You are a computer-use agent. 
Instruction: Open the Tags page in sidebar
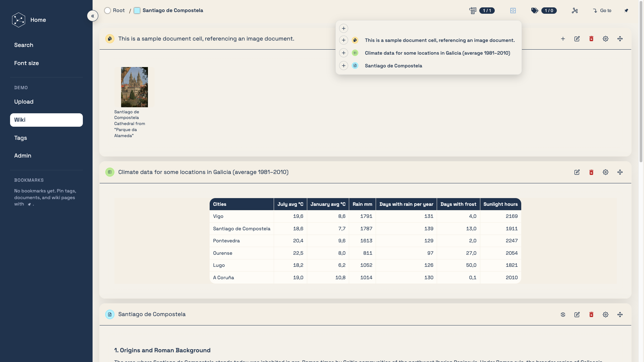20,138
